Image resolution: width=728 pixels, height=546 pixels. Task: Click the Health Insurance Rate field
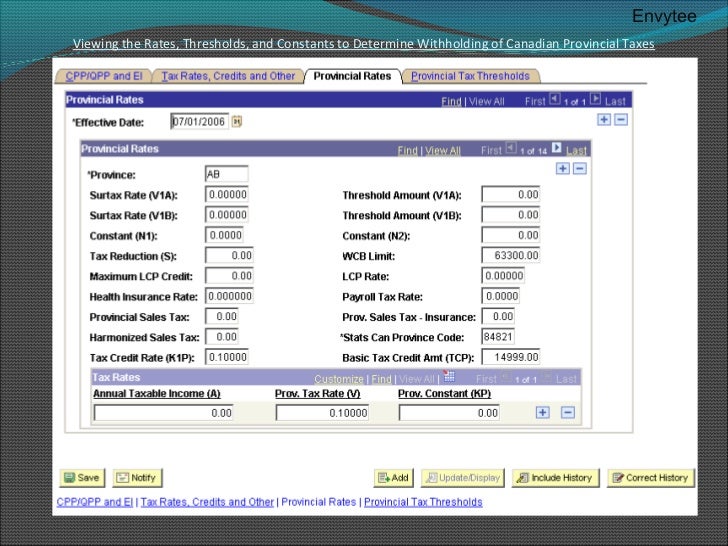point(229,296)
